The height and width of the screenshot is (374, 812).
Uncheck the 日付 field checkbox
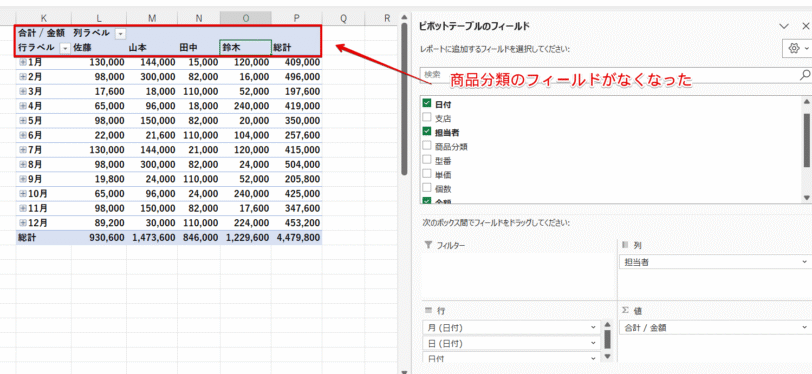point(427,104)
